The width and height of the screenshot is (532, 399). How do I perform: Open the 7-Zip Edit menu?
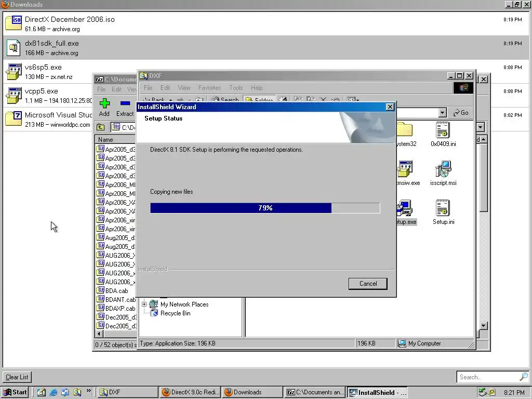pyautogui.click(x=116, y=89)
